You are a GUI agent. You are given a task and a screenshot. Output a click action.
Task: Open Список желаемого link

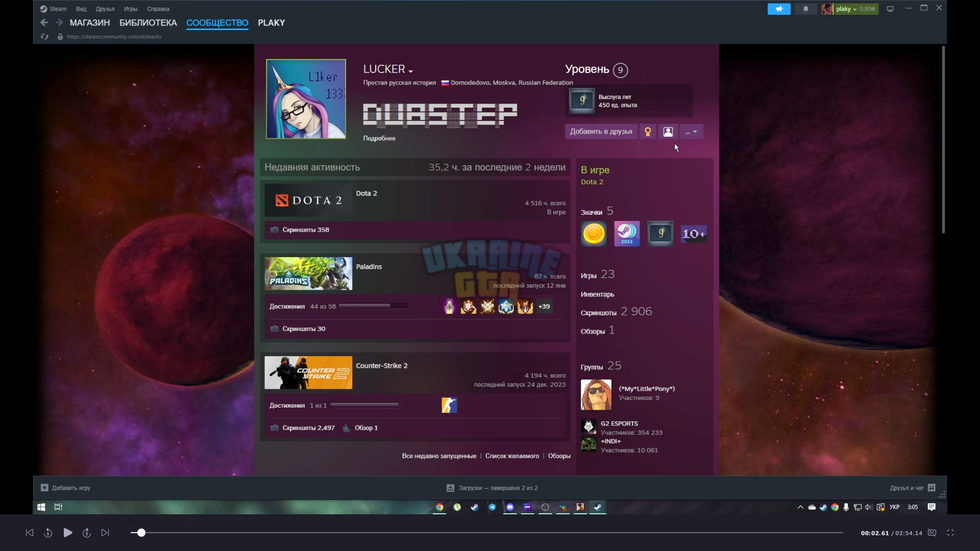pos(512,456)
